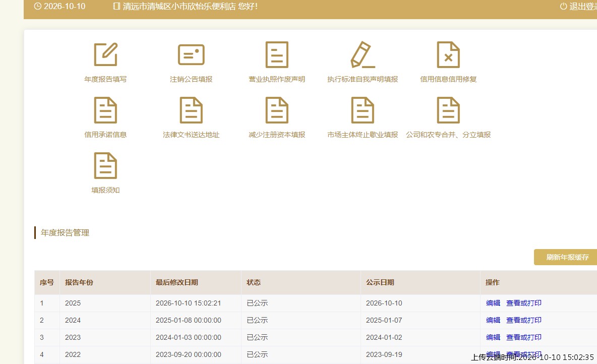This screenshot has width=597, height=364.
Task: Click 编辑 for the 2023 report
Action: tap(493, 337)
